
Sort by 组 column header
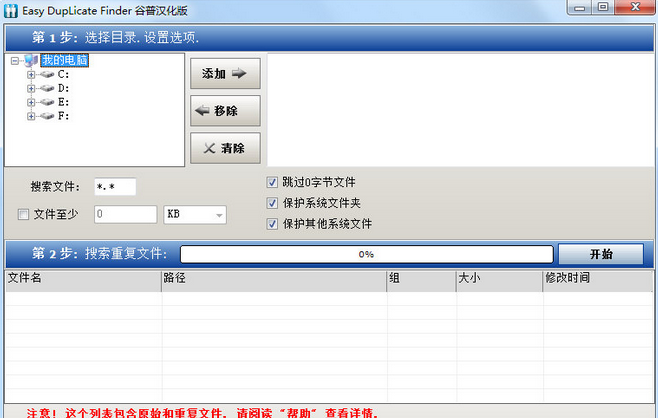[x=421, y=281]
